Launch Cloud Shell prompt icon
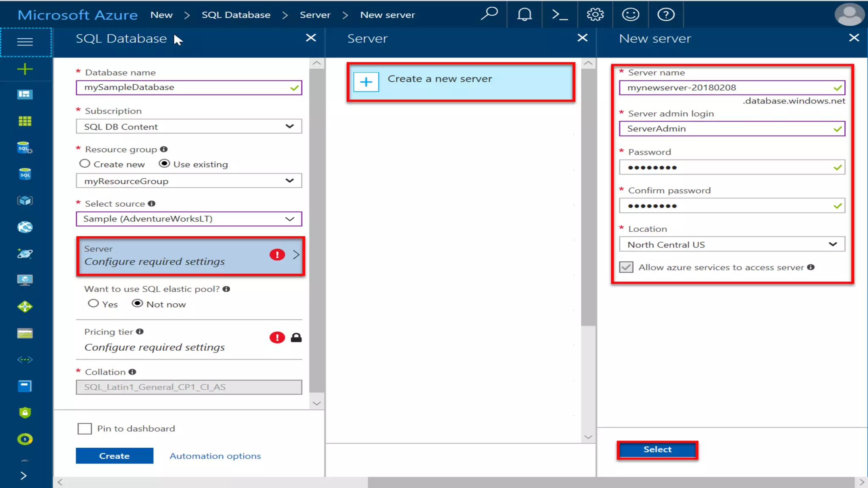The image size is (868, 488). coord(559,14)
